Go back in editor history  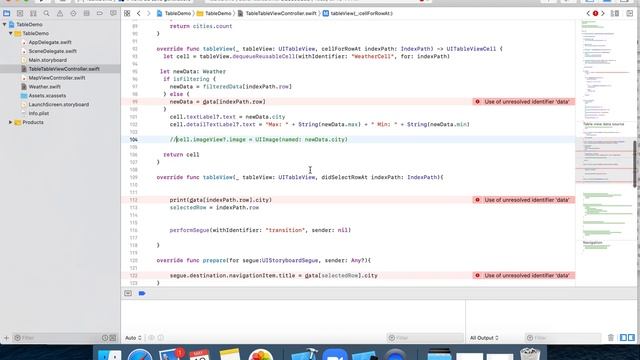click(139, 13)
